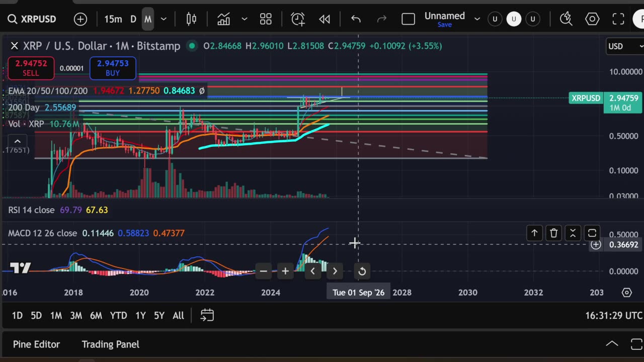Viewport: 644px width, 362px height.
Task: Select the RSI 14 close legend
Action: pyautogui.click(x=31, y=210)
